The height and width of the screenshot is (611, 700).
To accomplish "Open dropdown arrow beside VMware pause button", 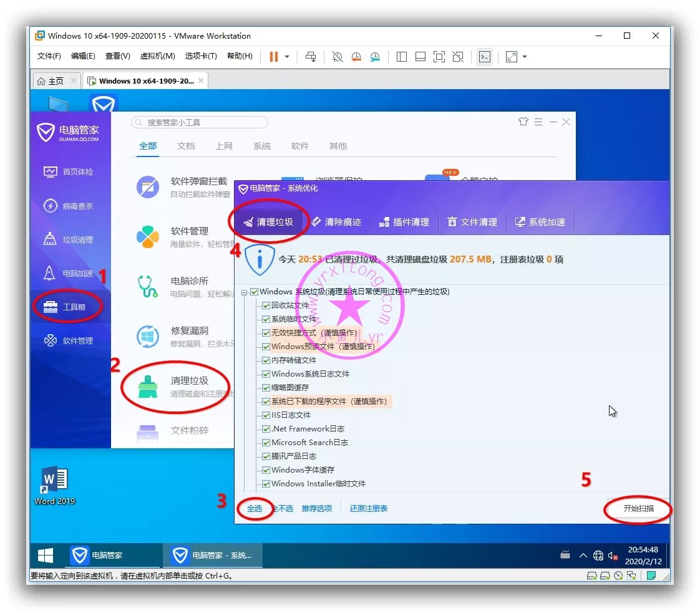I will [x=287, y=57].
